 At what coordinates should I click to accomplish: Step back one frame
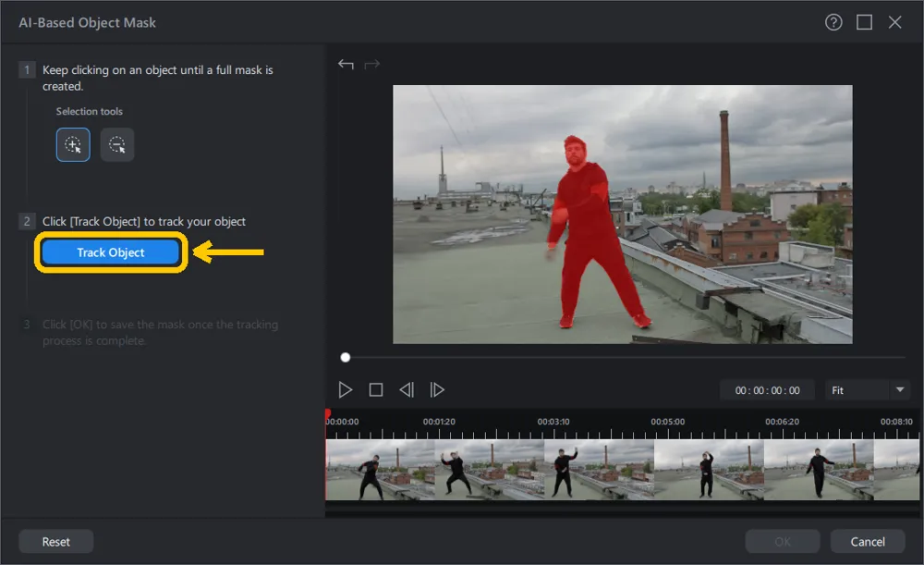coord(407,390)
